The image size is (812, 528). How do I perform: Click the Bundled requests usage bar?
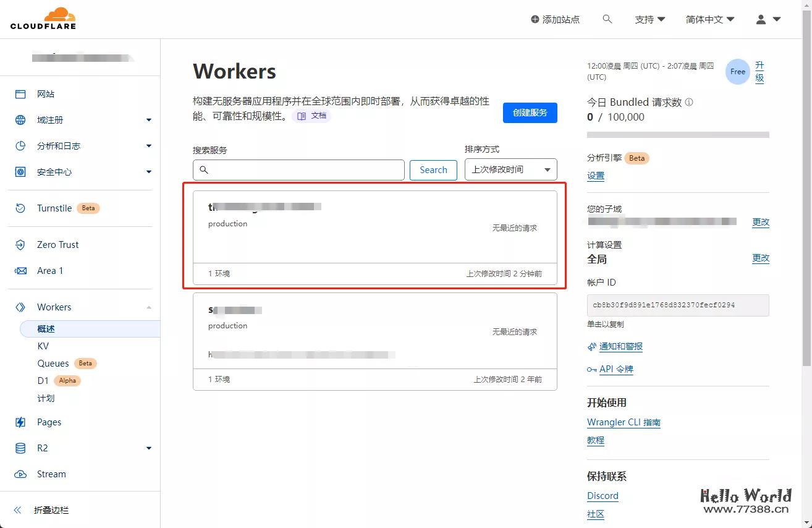pyautogui.click(x=677, y=134)
